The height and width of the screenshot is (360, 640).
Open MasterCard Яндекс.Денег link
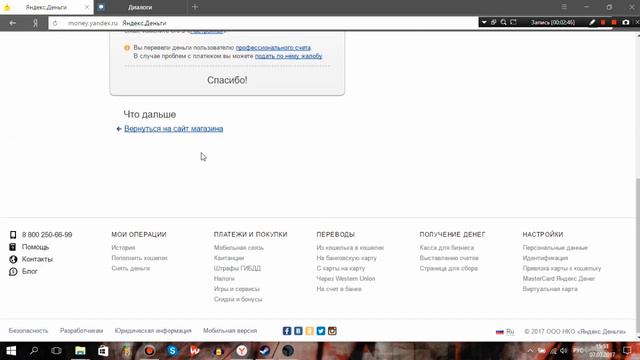coord(559,278)
